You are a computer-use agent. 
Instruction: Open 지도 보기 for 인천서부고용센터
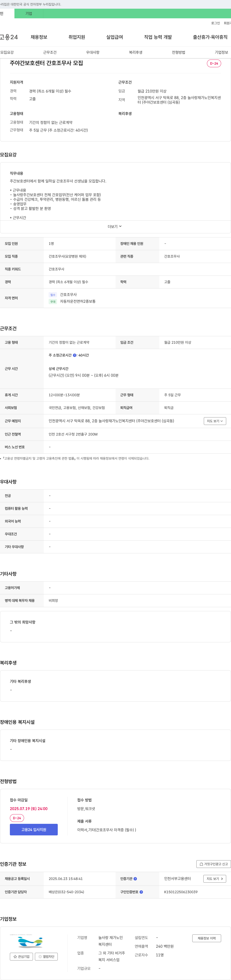click(215, 879)
